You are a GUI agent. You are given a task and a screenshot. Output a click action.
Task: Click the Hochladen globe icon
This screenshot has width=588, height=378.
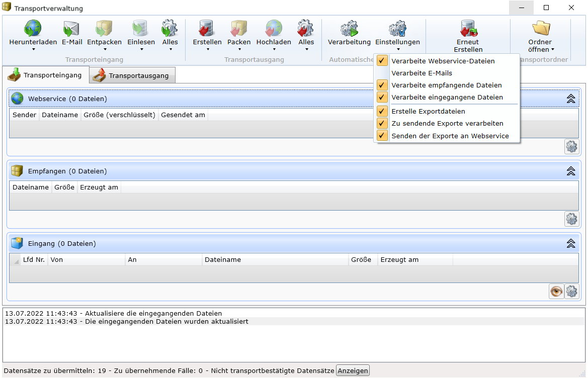(274, 28)
